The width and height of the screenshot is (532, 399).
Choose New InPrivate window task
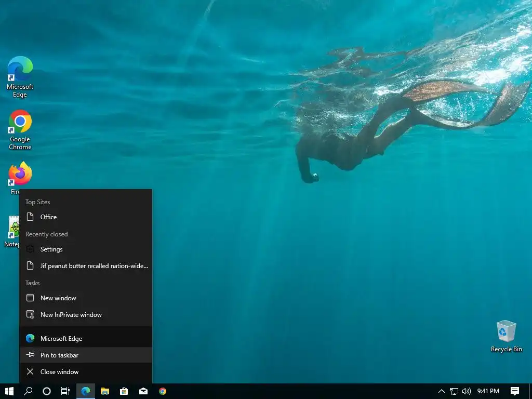86,314
